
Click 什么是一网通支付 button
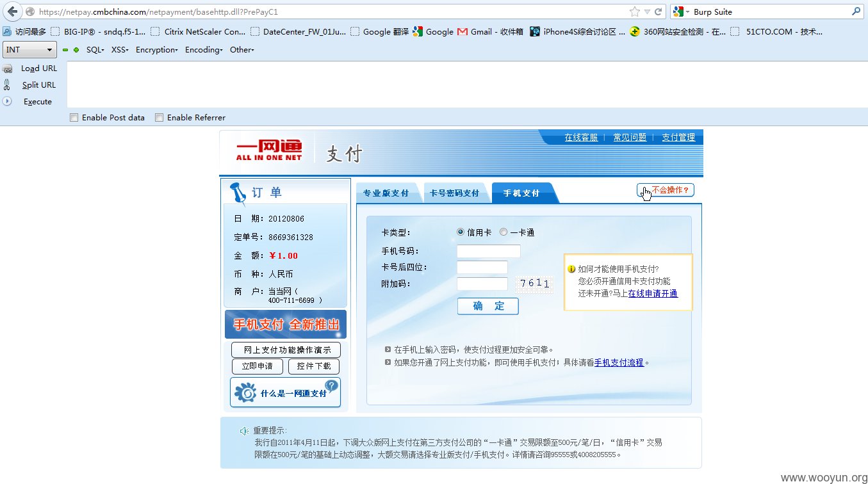click(286, 392)
